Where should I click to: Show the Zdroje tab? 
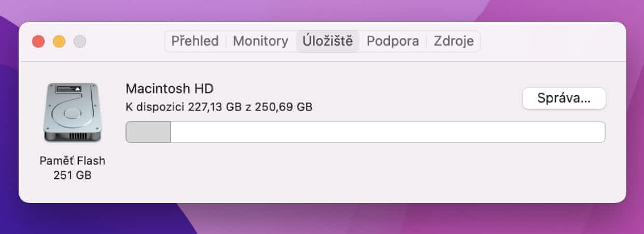[x=454, y=41]
